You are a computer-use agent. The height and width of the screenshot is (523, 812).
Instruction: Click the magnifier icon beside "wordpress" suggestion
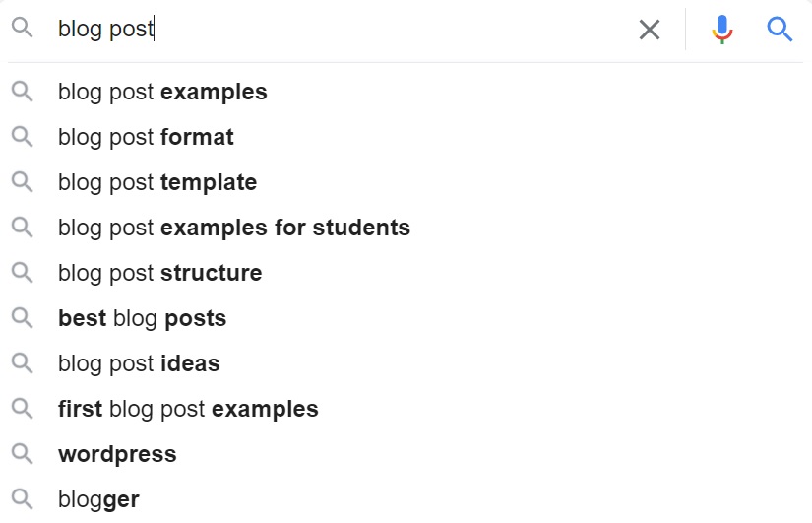click(23, 454)
